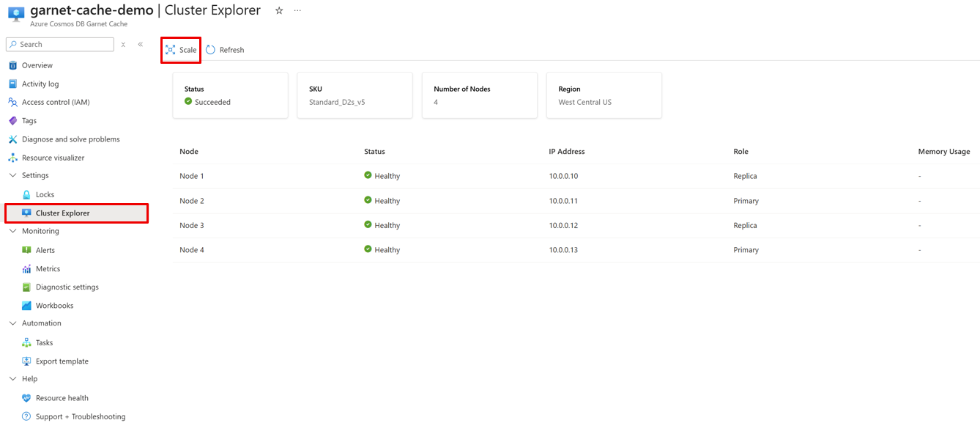Favorite the page with the star icon
This screenshot has width=980, height=423.
(279, 11)
